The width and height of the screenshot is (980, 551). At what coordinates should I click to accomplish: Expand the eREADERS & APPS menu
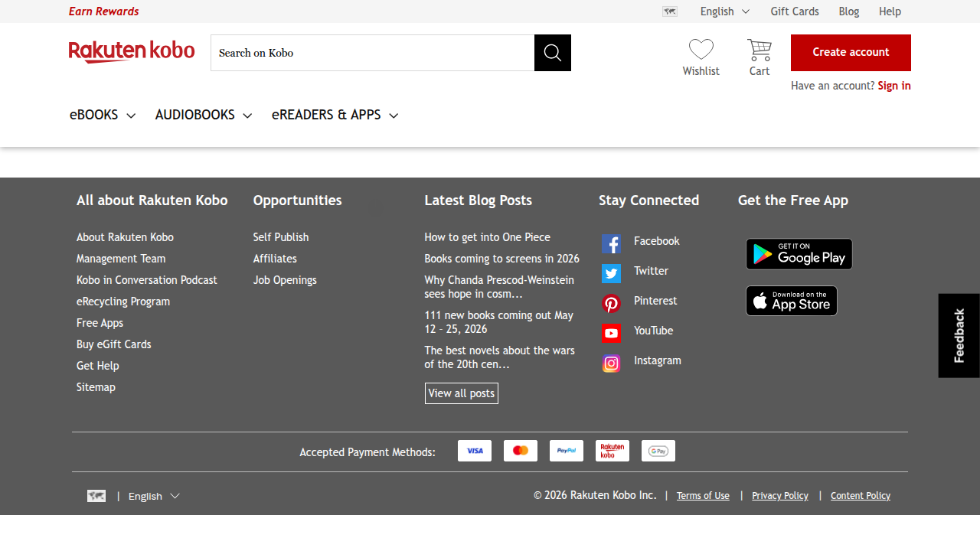[335, 115]
